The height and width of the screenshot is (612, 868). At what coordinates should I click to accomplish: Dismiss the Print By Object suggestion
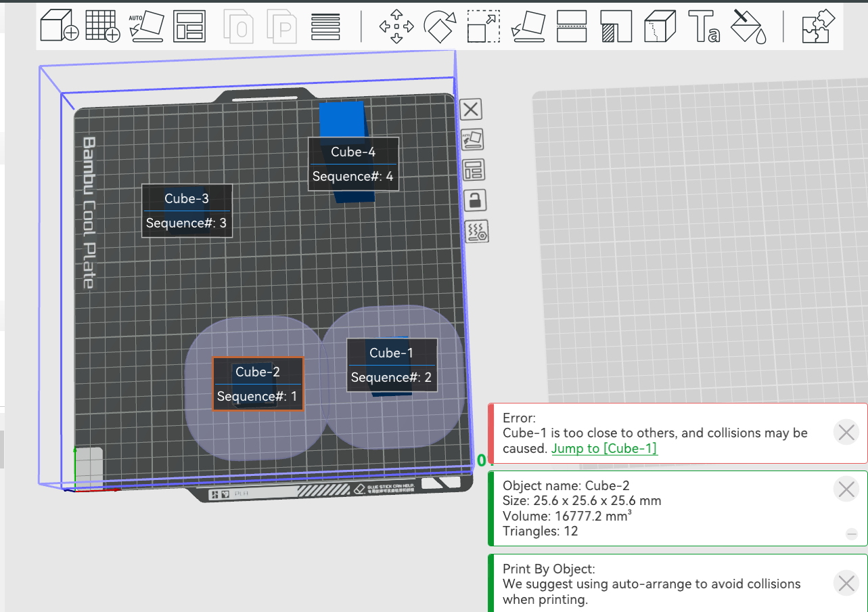[x=846, y=583]
